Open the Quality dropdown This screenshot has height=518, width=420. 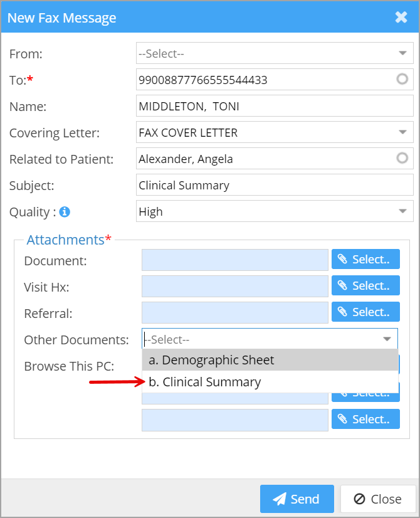[x=402, y=211]
